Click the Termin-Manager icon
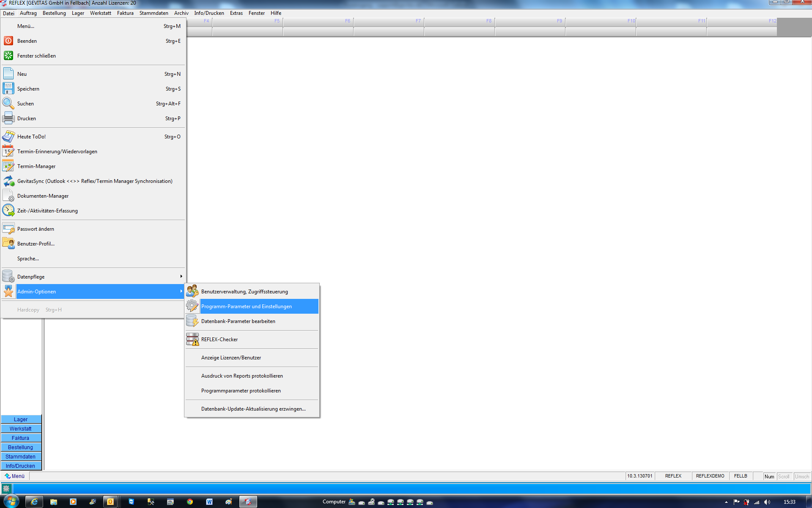The height and width of the screenshot is (508, 812). pyautogui.click(x=8, y=166)
